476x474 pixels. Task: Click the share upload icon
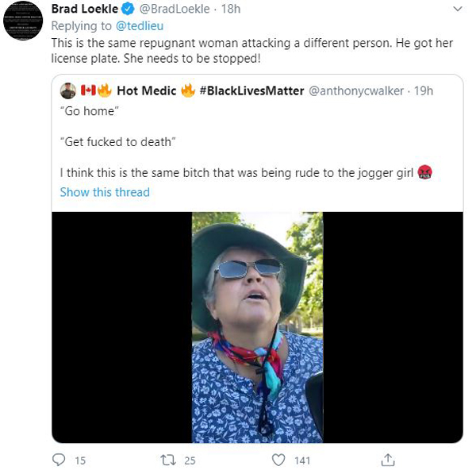388,460
